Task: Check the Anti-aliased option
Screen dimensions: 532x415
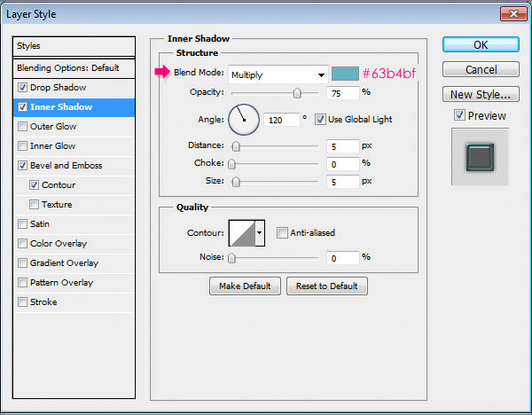Action: coord(282,233)
